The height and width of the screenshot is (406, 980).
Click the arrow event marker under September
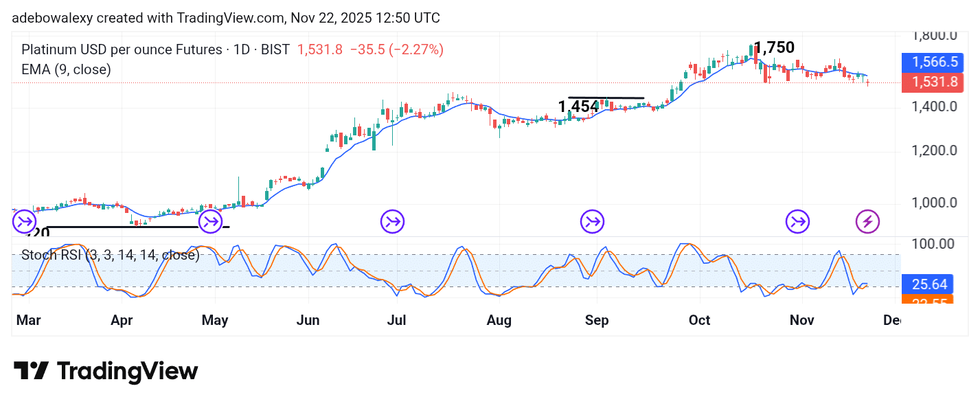coord(592,221)
